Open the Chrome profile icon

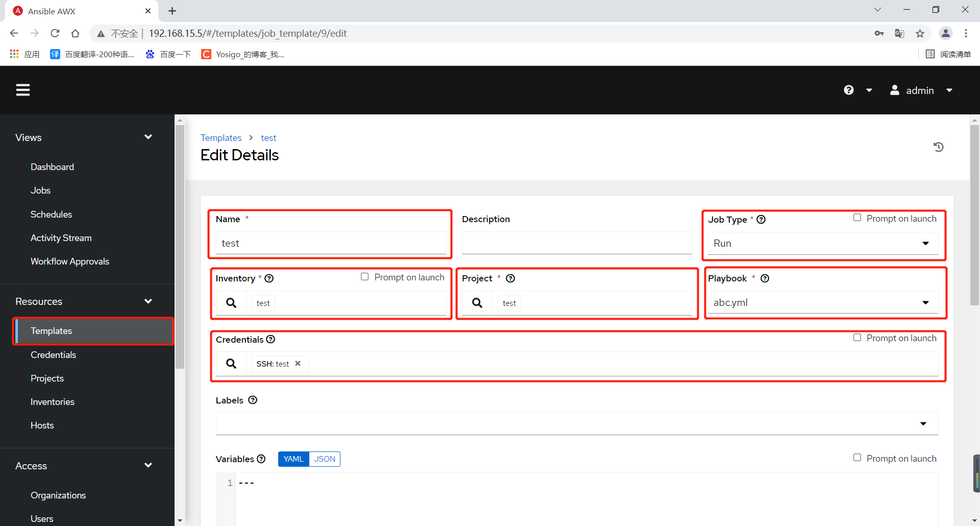coord(945,33)
